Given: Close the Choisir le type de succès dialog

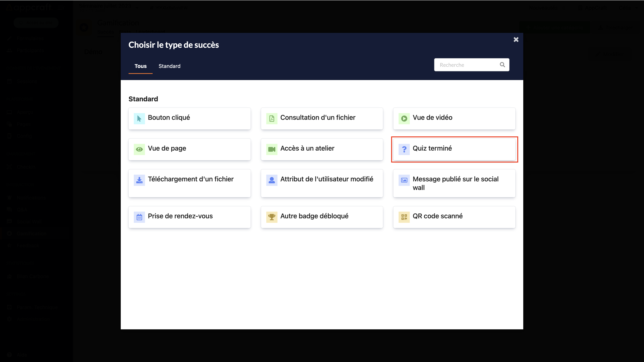Looking at the screenshot, I should tap(516, 40).
